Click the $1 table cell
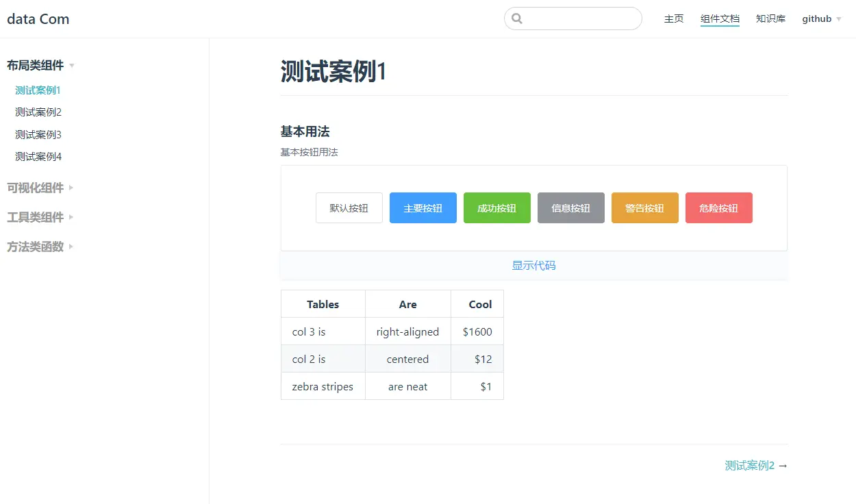Image resolution: width=856 pixels, height=504 pixels. tap(477, 386)
